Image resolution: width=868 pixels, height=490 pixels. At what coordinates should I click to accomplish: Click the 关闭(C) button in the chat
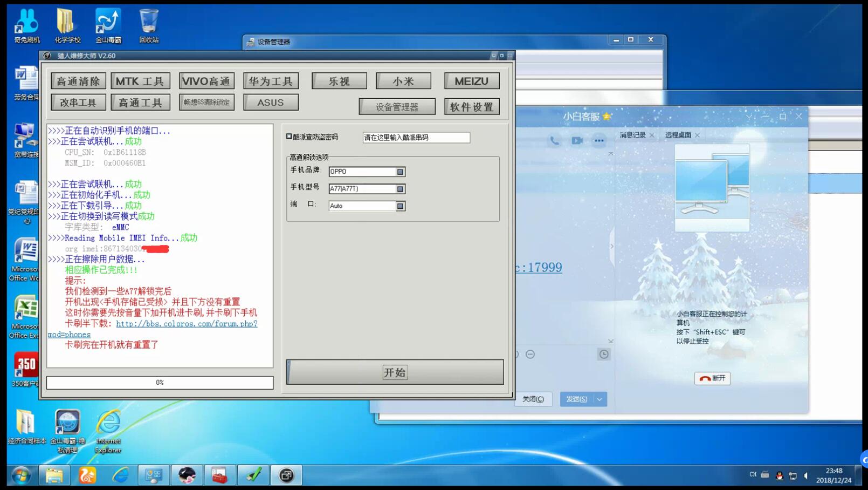coord(533,399)
